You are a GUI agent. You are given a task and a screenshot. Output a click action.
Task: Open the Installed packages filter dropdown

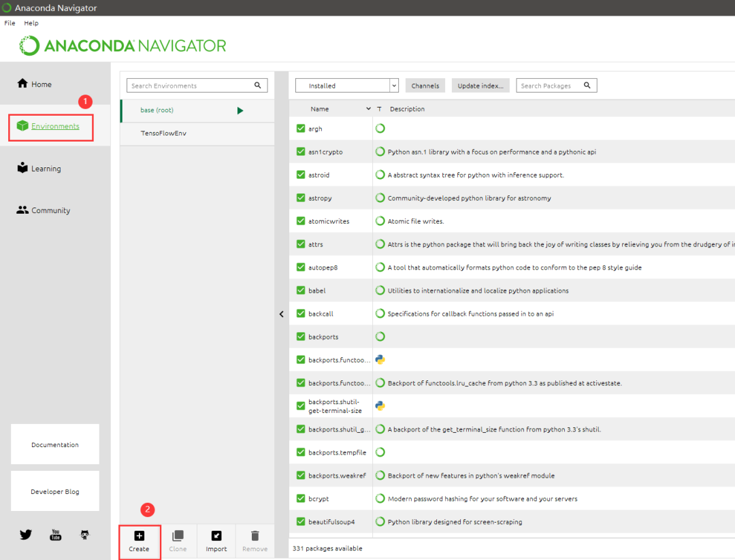pos(347,85)
